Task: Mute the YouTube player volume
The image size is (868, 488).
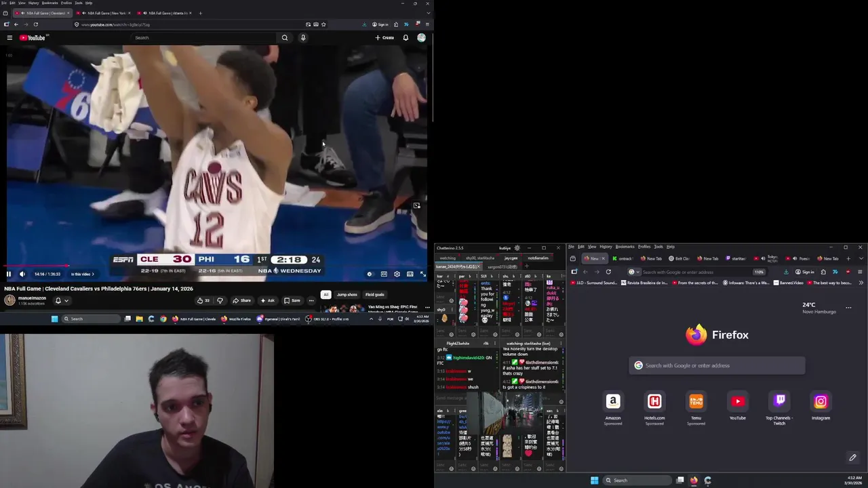Action: pyautogui.click(x=22, y=274)
